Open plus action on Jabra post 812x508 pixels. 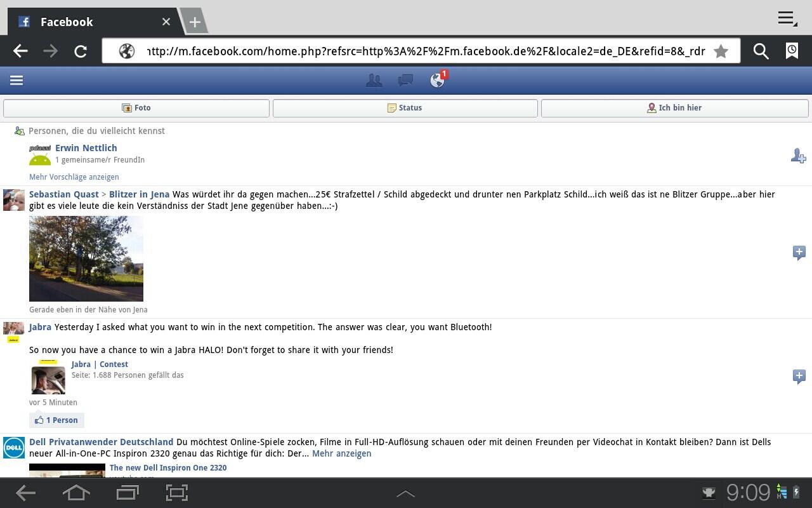[x=799, y=377]
